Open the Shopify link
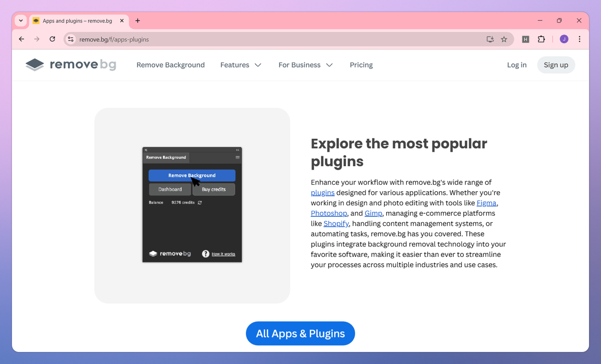 coord(337,223)
